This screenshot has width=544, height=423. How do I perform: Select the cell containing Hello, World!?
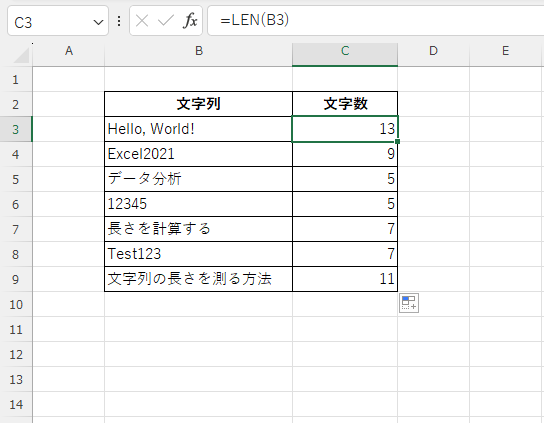[x=198, y=129]
